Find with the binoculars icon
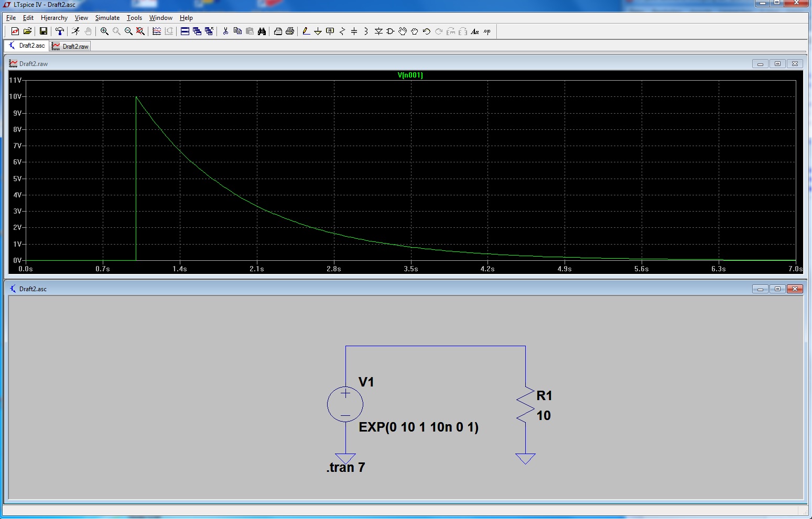Screen dimensions: 812x519 point(262,31)
